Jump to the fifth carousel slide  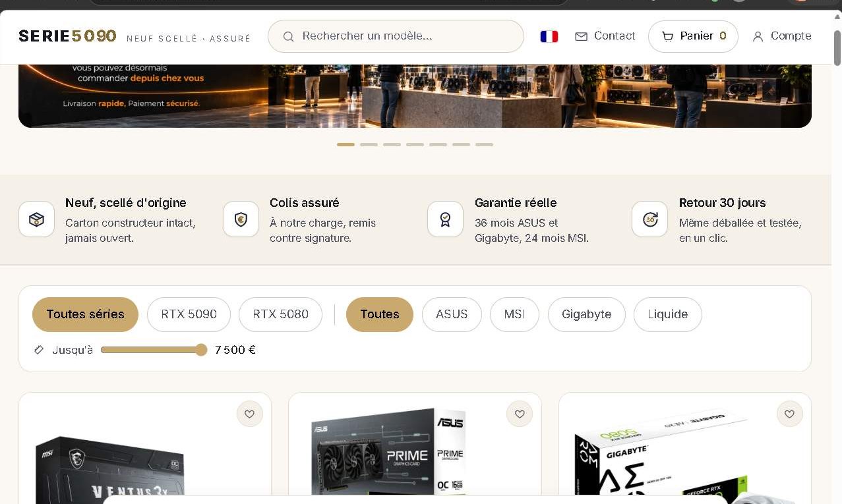point(438,144)
